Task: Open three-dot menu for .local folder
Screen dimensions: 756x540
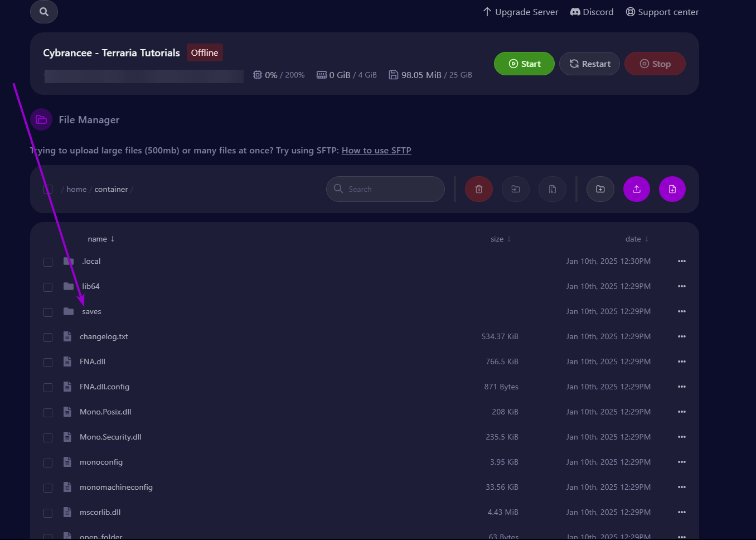Action: pyautogui.click(x=681, y=261)
